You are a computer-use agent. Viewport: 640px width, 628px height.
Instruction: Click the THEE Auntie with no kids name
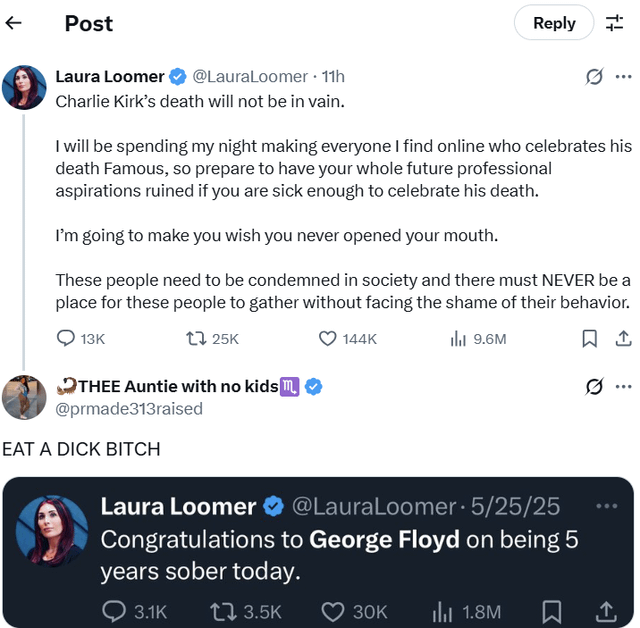click(178, 387)
